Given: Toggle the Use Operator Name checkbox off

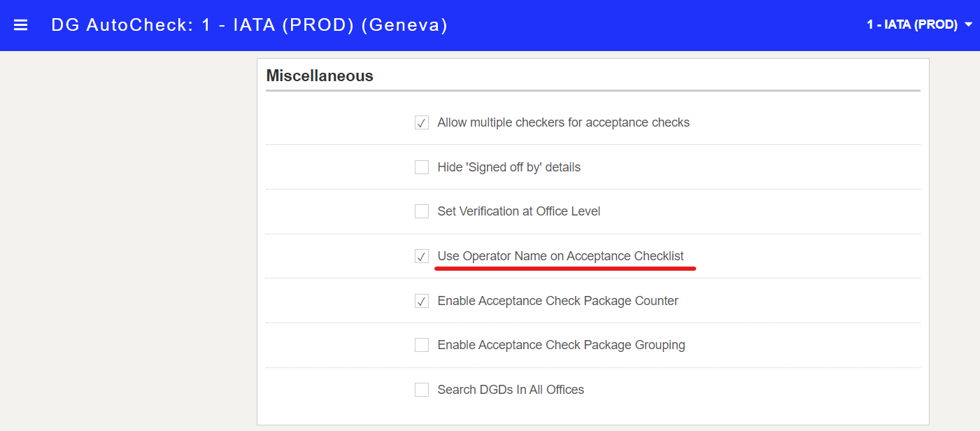Looking at the screenshot, I should click(422, 256).
